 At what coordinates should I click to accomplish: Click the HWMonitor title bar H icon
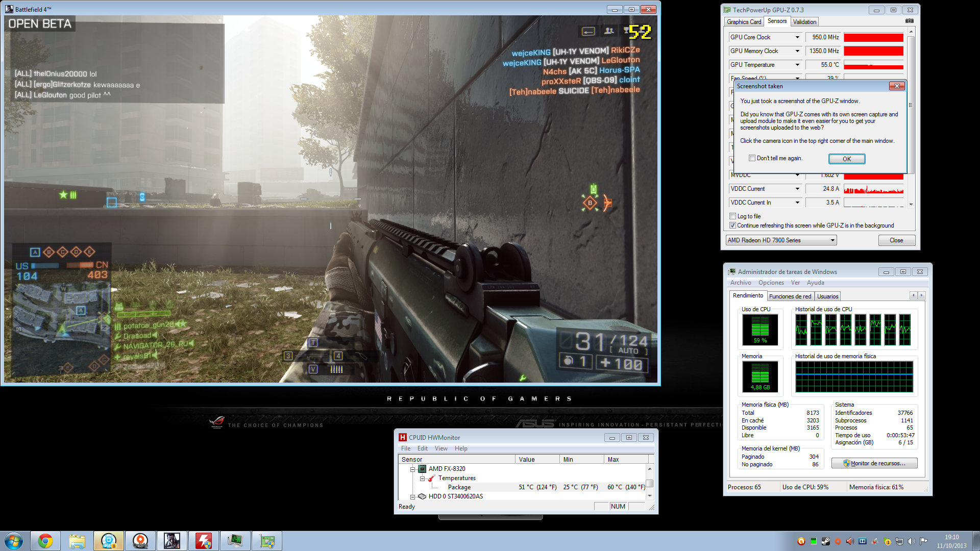403,437
